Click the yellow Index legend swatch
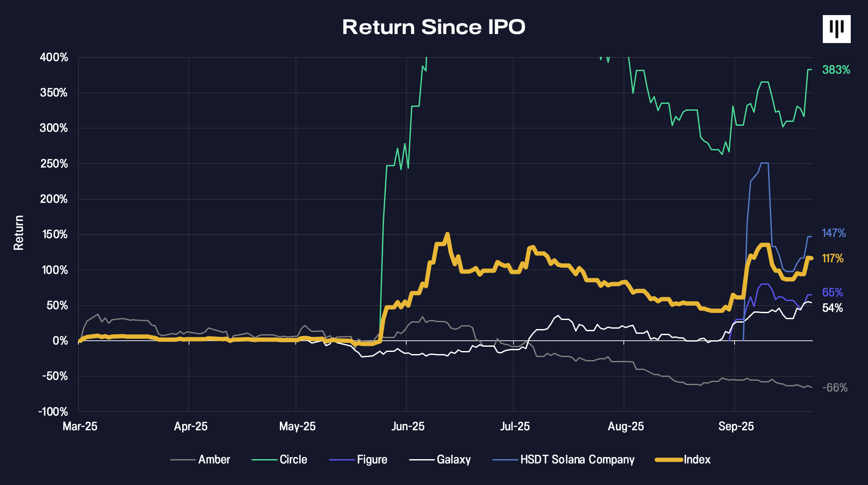Viewport: 868px width, 485px height. tap(668, 460)
